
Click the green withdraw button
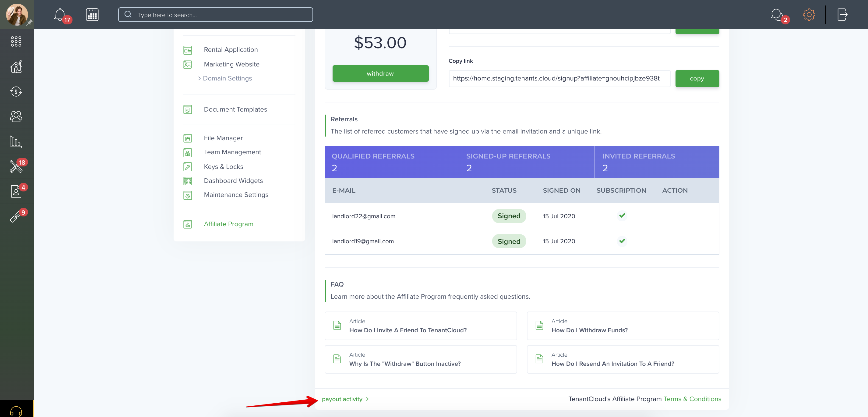(x=380, y=73)
